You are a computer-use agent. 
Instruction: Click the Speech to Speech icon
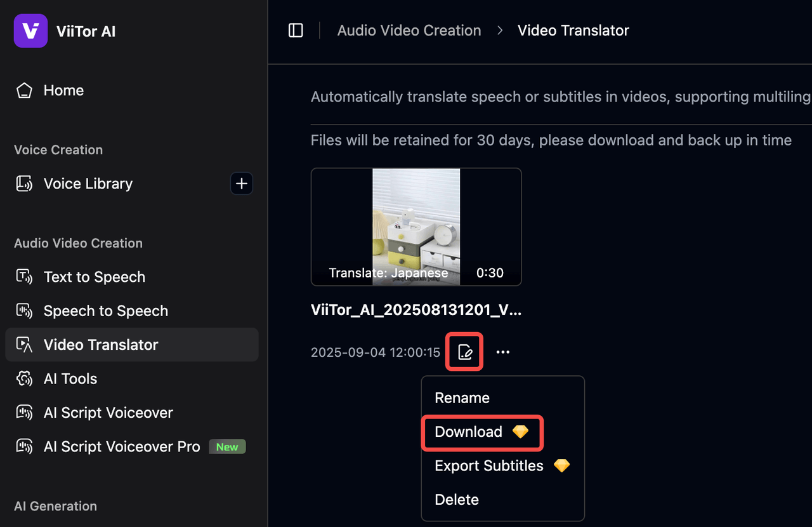tap(24, 311)
